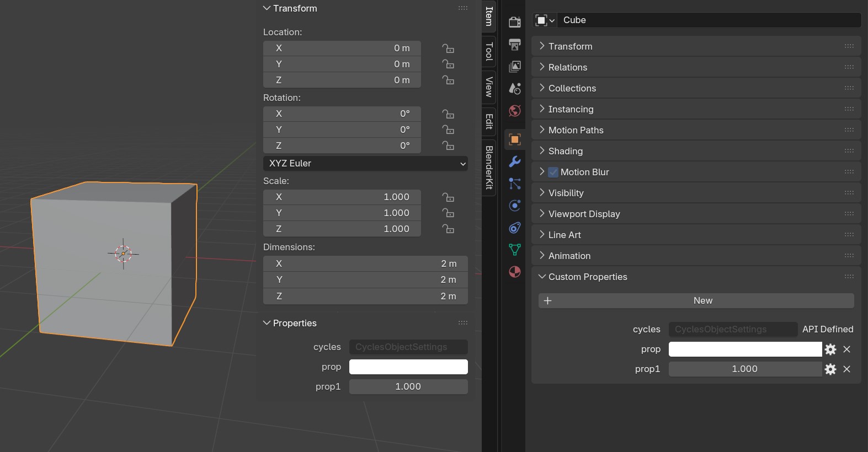
Task: Click the gear icon next to prop1
Action: point(830,369)
